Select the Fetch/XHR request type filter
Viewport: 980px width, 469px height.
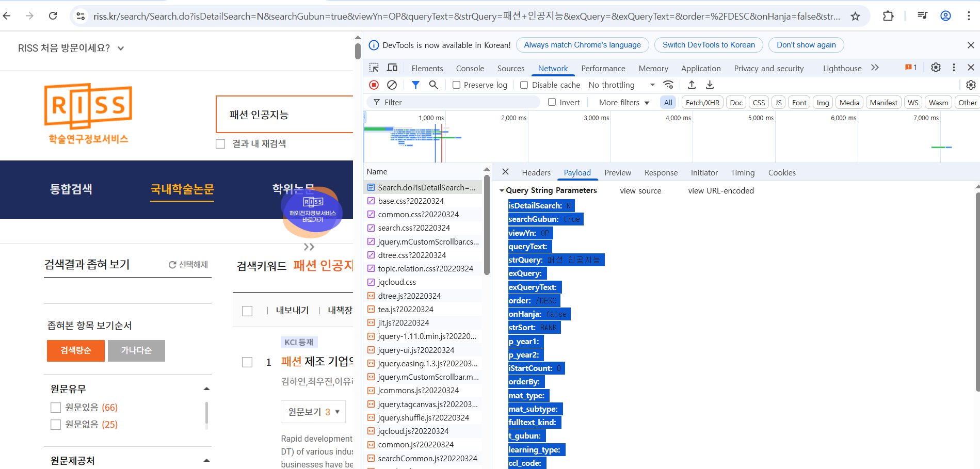click(702, 103)
